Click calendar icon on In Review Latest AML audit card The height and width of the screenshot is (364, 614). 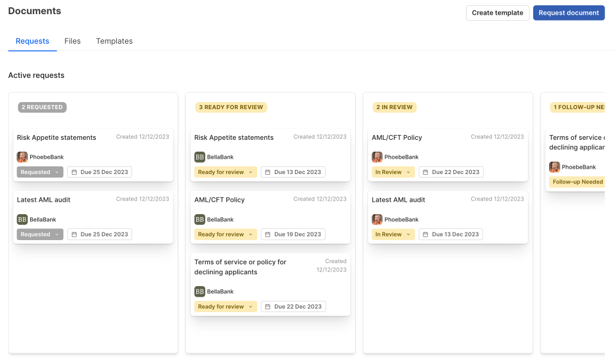426,234
